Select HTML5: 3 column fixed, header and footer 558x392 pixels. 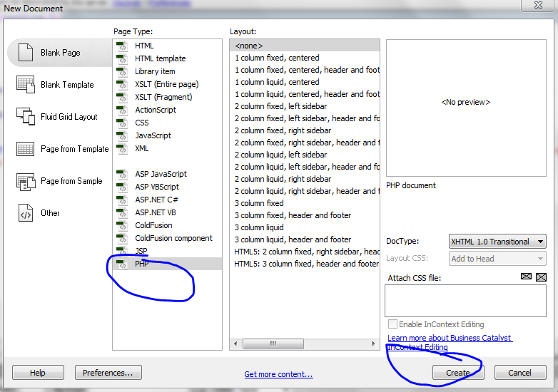305,263
